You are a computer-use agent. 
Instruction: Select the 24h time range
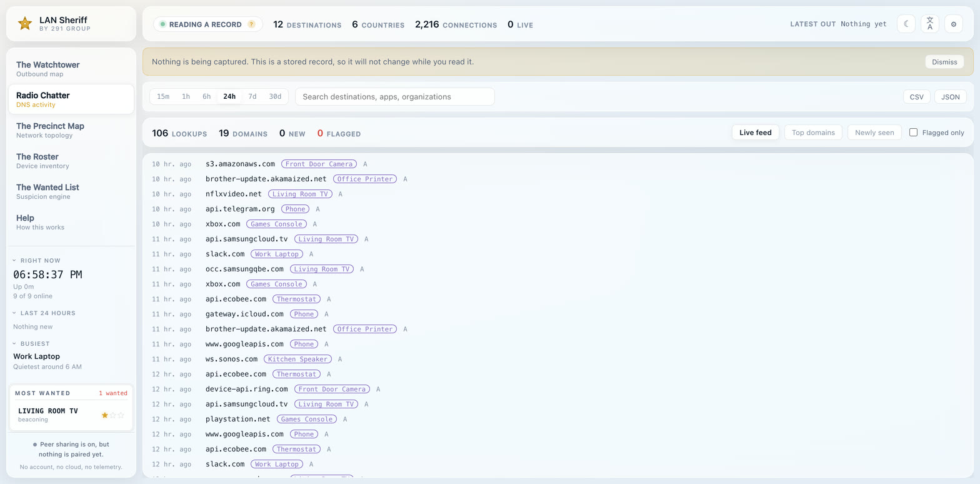[x=229, y=96]
